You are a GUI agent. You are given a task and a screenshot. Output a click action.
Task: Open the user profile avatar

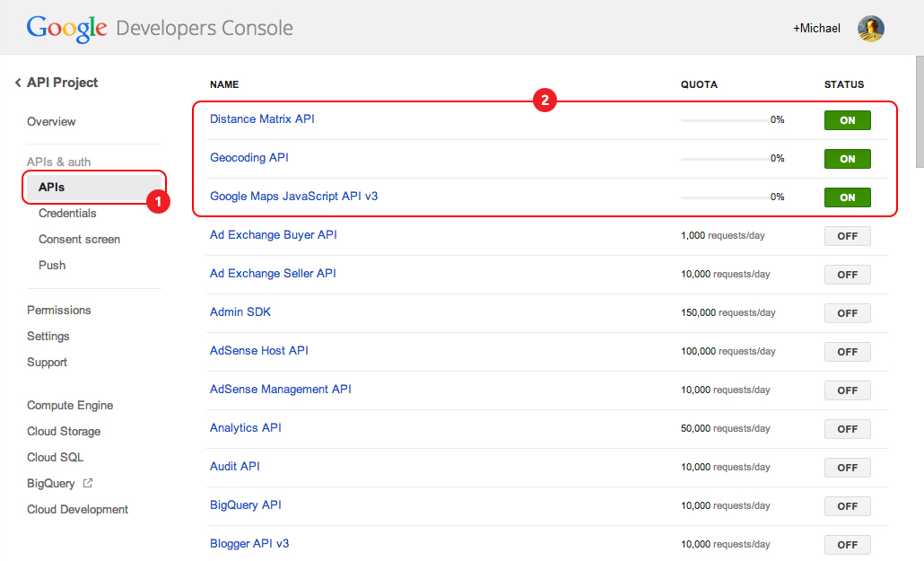[x=870, y=29]
